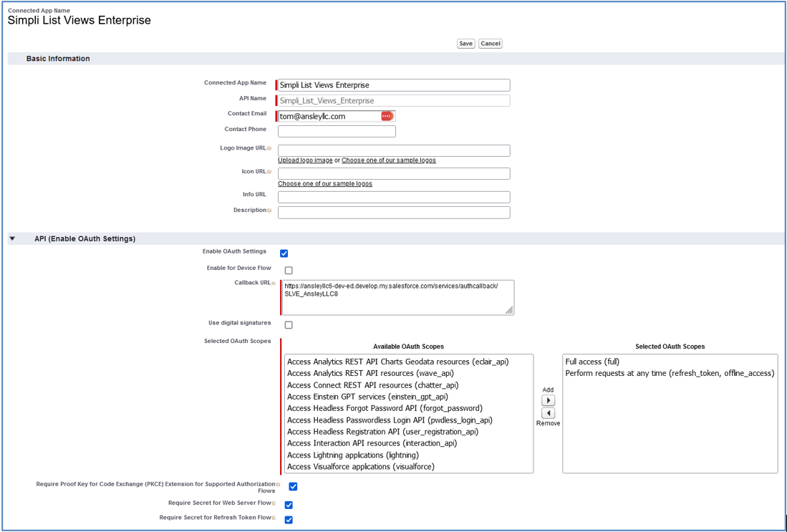Click the Remove left-arrow button
787x532 pixels.
point(548,413)
